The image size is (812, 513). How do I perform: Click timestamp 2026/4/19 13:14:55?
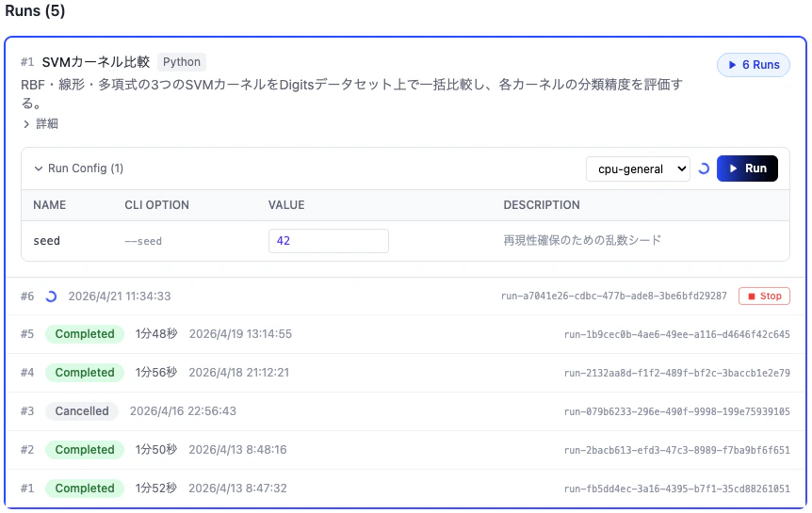[240, 334]
